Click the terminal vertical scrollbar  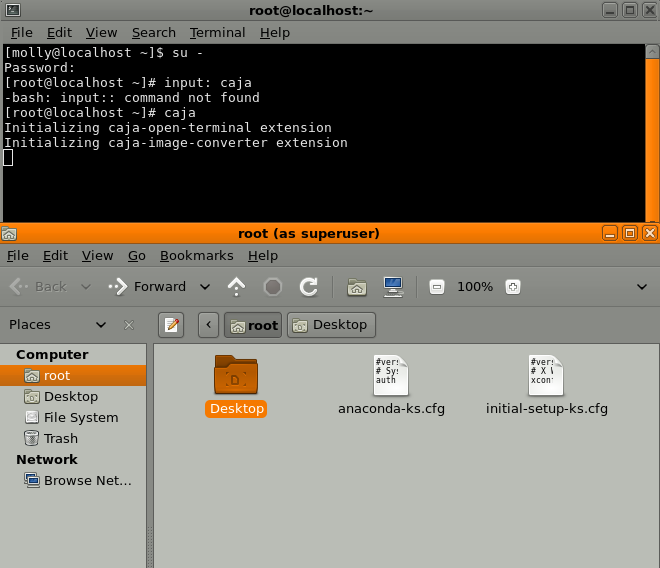[652, 139]
